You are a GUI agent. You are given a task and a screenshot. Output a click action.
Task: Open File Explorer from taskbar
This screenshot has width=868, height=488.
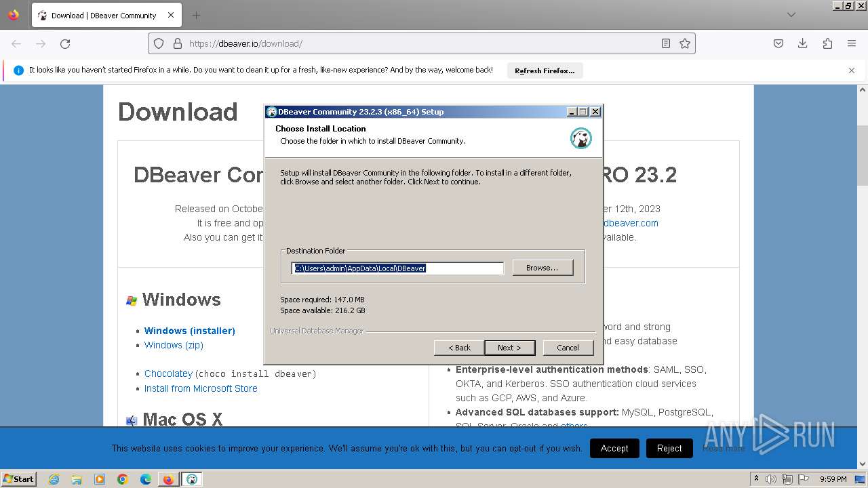click(x=77, y=479)
